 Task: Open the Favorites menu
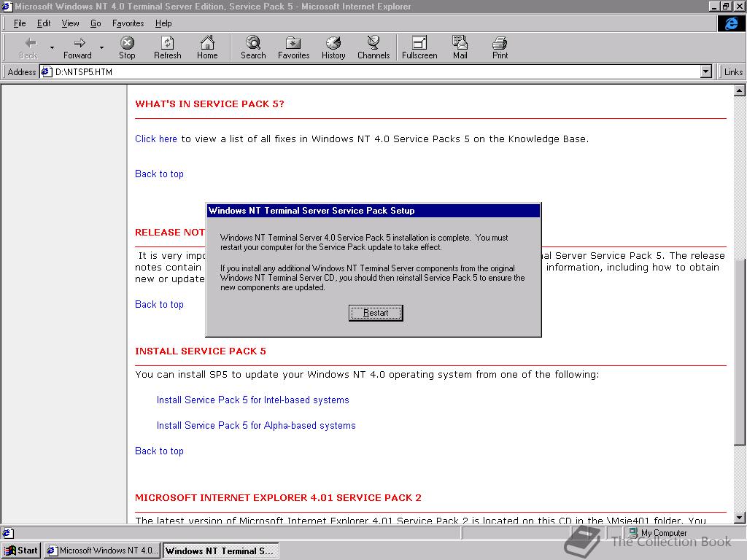coord(128,23)
